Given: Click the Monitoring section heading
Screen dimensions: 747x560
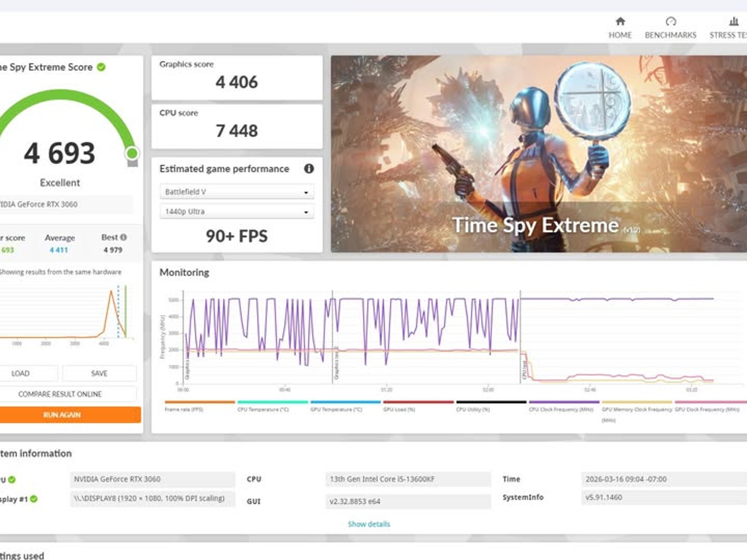Looking at the screenshot, I should tap(184, 273).
